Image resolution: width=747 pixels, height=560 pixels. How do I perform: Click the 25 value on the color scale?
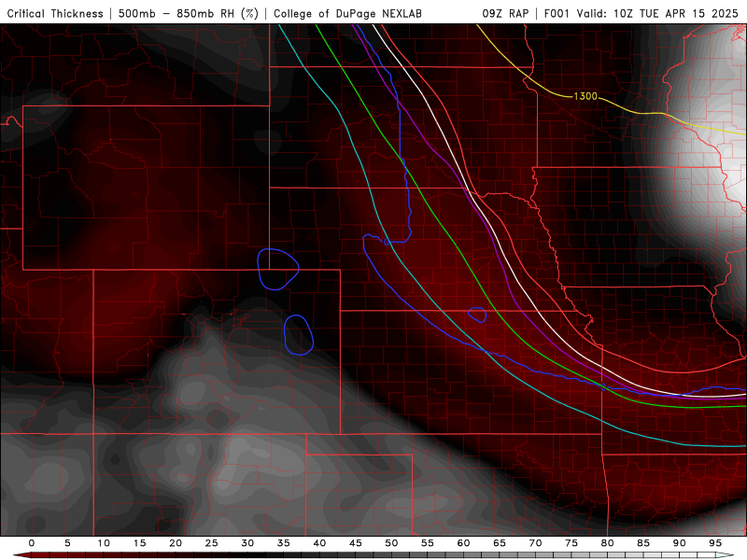coord(212,543)
